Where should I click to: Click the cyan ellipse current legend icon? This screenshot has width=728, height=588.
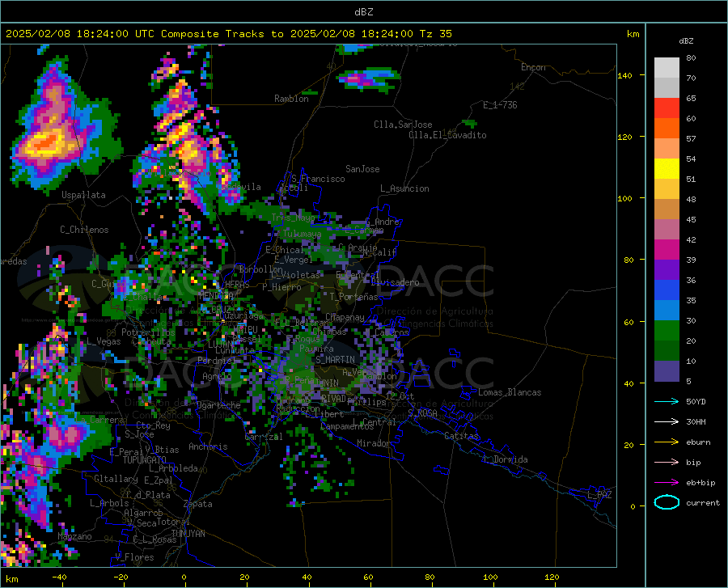point(667,502)
